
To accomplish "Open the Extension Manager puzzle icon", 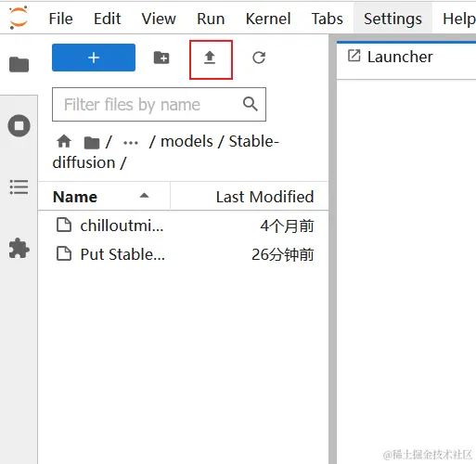I will tap(19, 248).
